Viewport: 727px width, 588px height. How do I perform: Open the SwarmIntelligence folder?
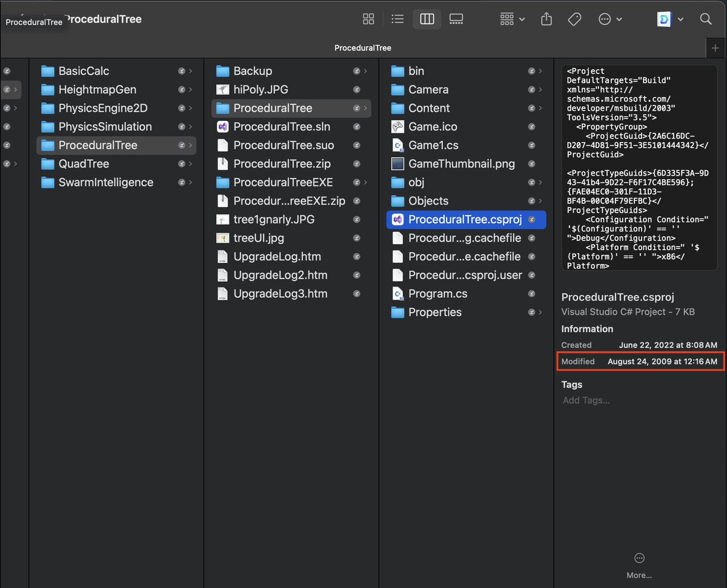pos(118,182)
